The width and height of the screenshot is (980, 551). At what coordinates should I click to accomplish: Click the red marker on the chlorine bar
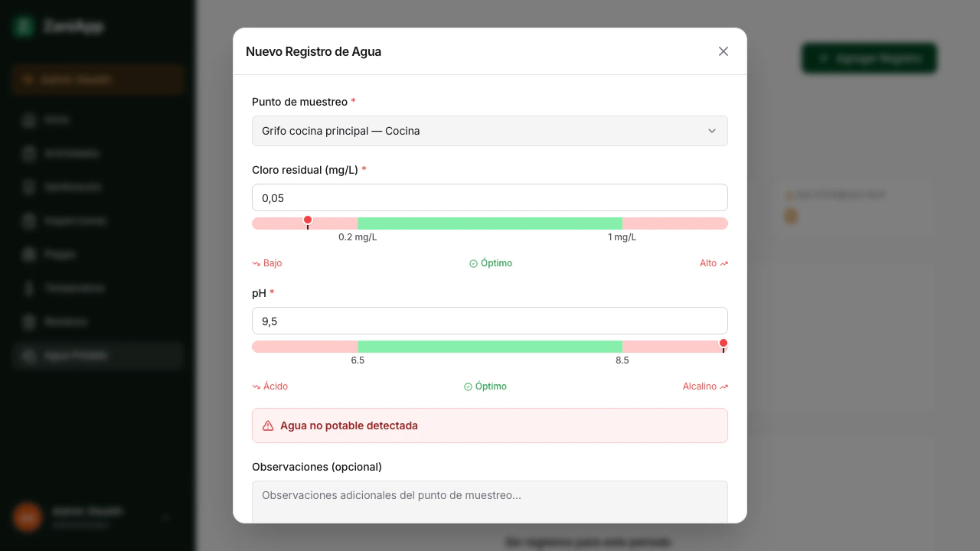click(308, 220)
